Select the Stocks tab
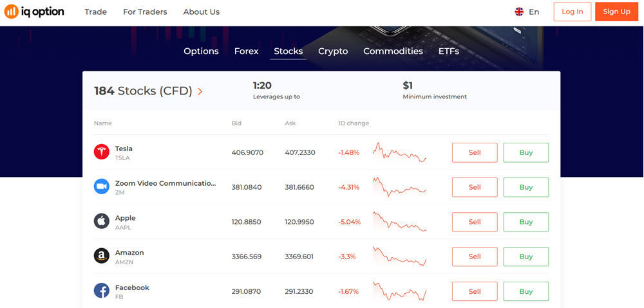644x308 pixels. click(x=289, y=51)
